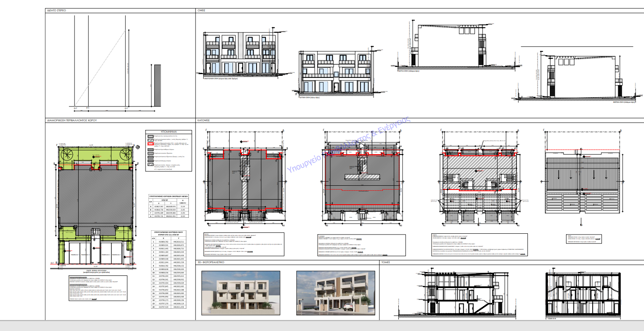Screen dimensions: 644x331
Task: Click the red diamond marker inside the ground floor plan
Action: click(243, 176)
